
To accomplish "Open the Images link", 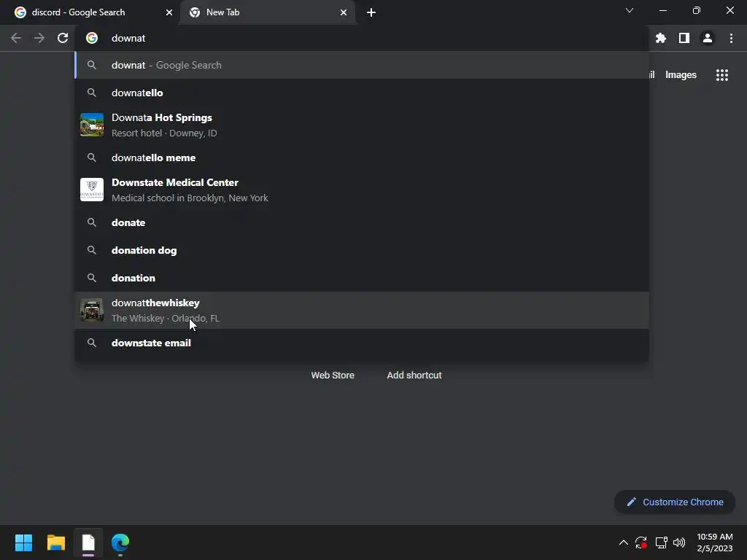I will click(681, 75).
